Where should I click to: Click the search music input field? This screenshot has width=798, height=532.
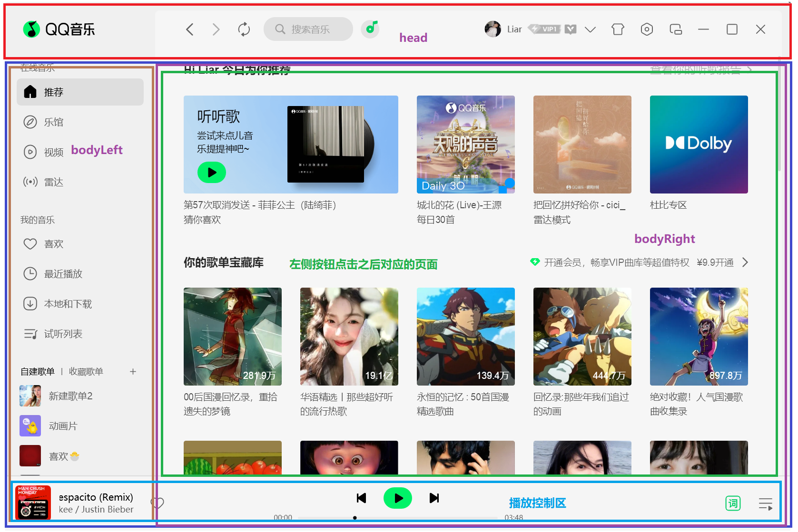[308, 29]
